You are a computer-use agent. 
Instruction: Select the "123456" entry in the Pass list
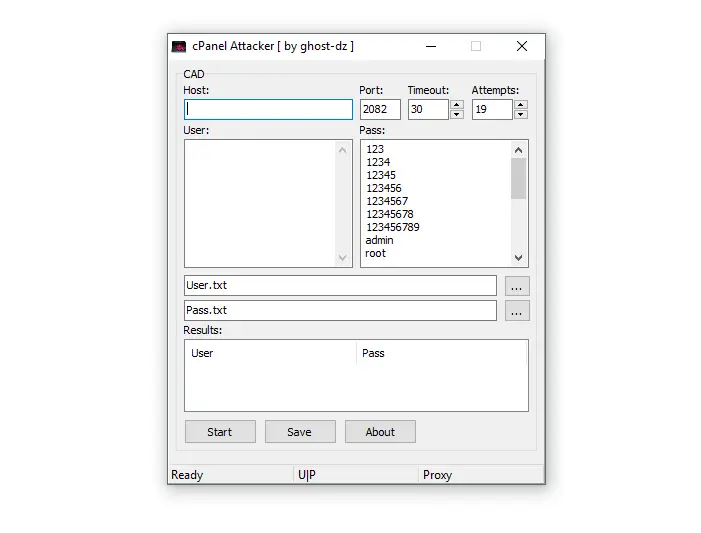[384, 188]
